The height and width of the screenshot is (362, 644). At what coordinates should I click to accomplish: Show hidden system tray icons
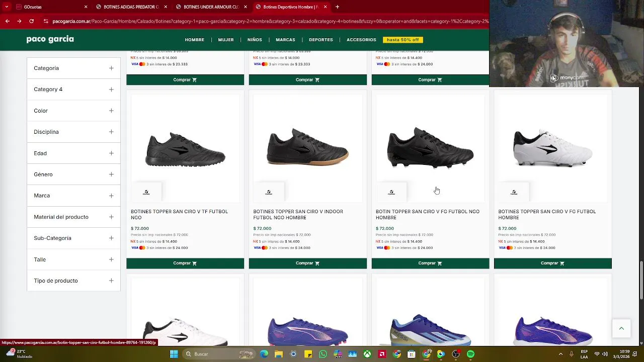click(561, 354)
